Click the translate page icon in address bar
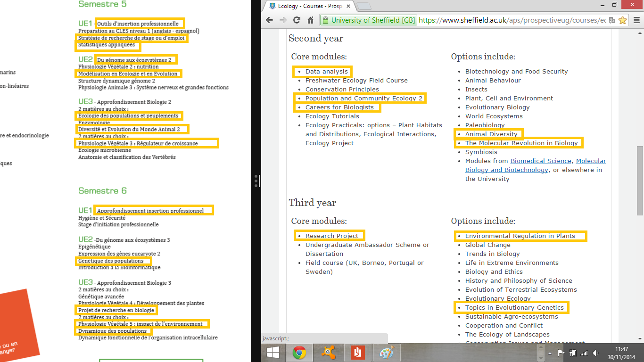Viewport: 644px width, 362px height. click(x=612, y=20)
